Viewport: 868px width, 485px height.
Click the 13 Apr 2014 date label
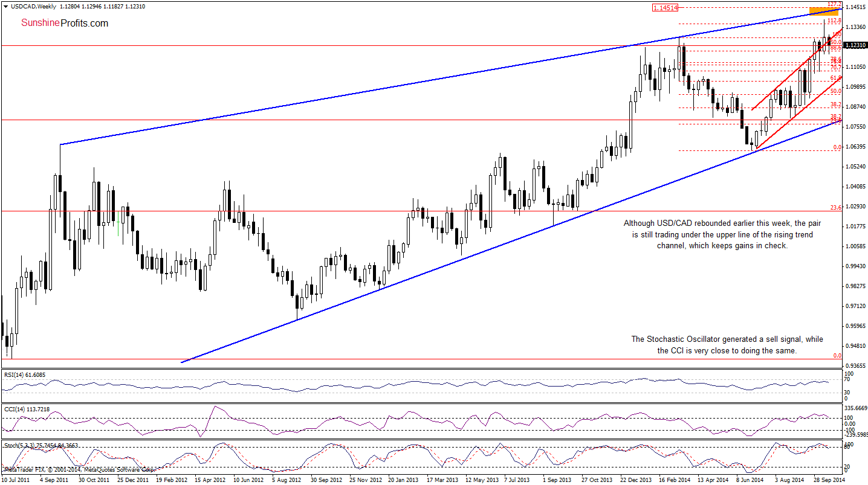713,480
